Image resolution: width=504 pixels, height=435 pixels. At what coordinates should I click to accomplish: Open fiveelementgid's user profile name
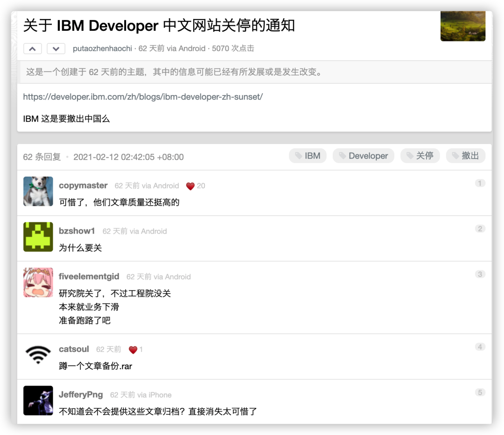tap(89, 277)
